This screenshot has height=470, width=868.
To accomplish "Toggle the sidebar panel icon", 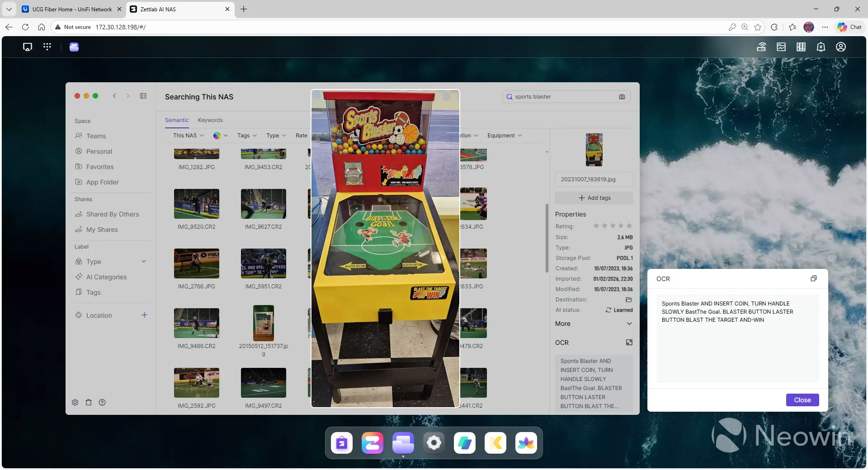I will coord(143,96).
